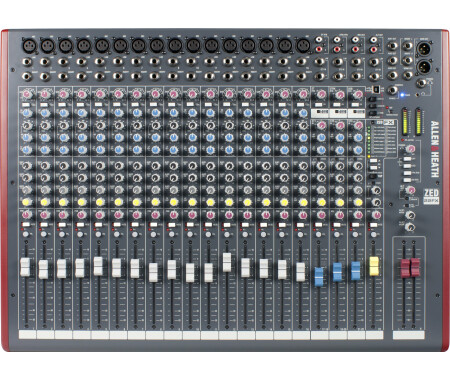The height and width of the screenshot is (380, 450).
Task: Click the channel 1 insert jack
Action: click(x=27, y=77)
